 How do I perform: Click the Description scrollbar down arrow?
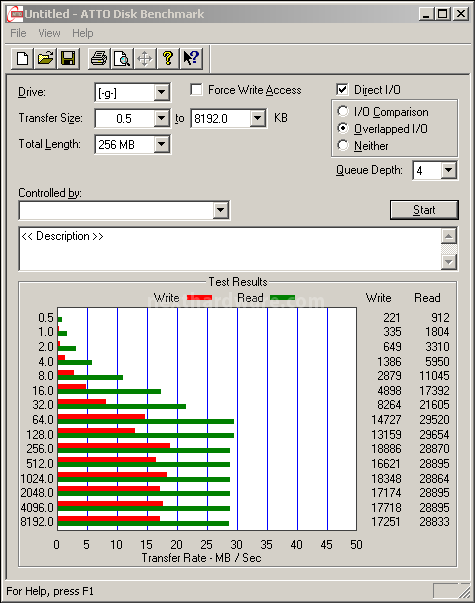[x=448, y=262]
